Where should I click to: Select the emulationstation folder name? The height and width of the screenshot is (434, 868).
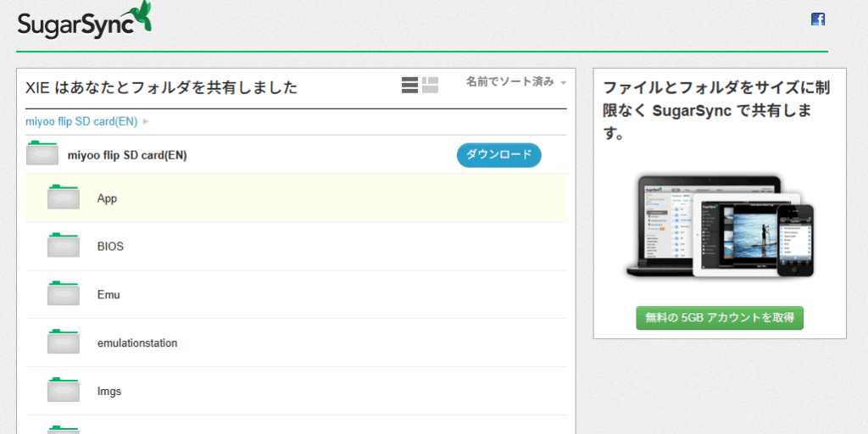(x=137, y=342)
